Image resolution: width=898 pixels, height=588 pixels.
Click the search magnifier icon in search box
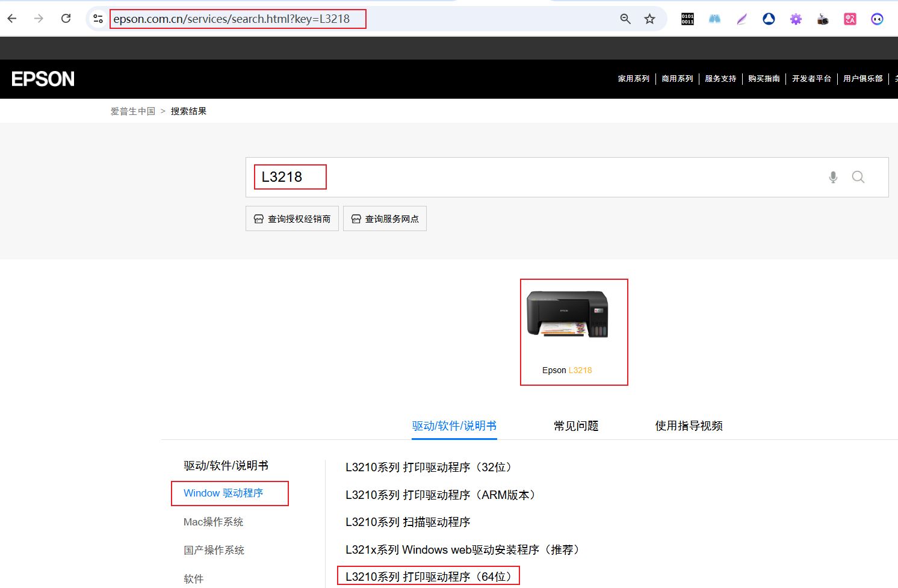[x=858, y=177]
